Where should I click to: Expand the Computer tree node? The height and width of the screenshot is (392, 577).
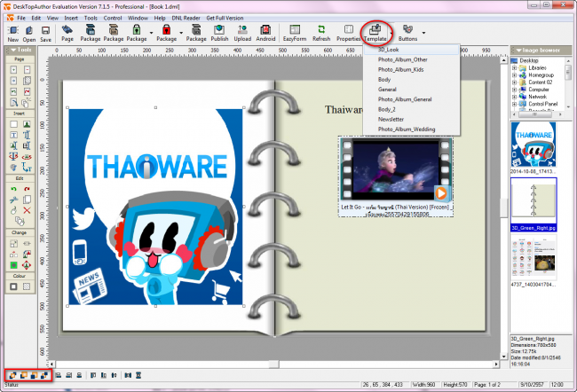515,90
